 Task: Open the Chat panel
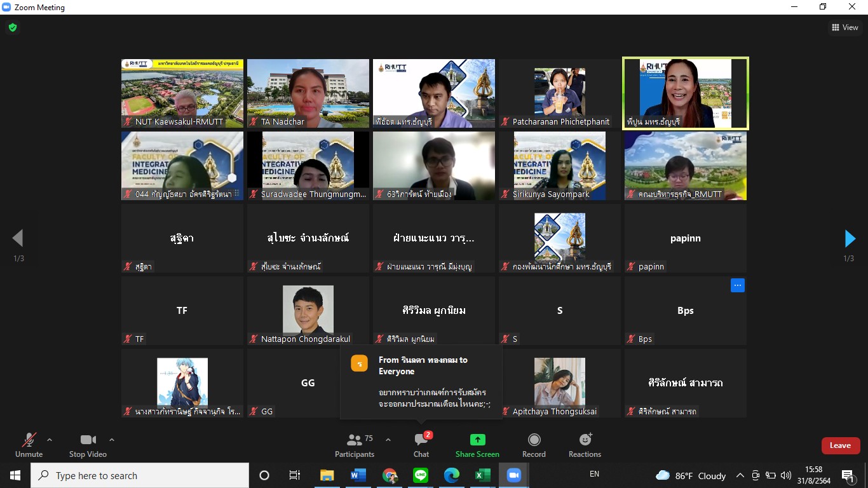pos(421,445)
